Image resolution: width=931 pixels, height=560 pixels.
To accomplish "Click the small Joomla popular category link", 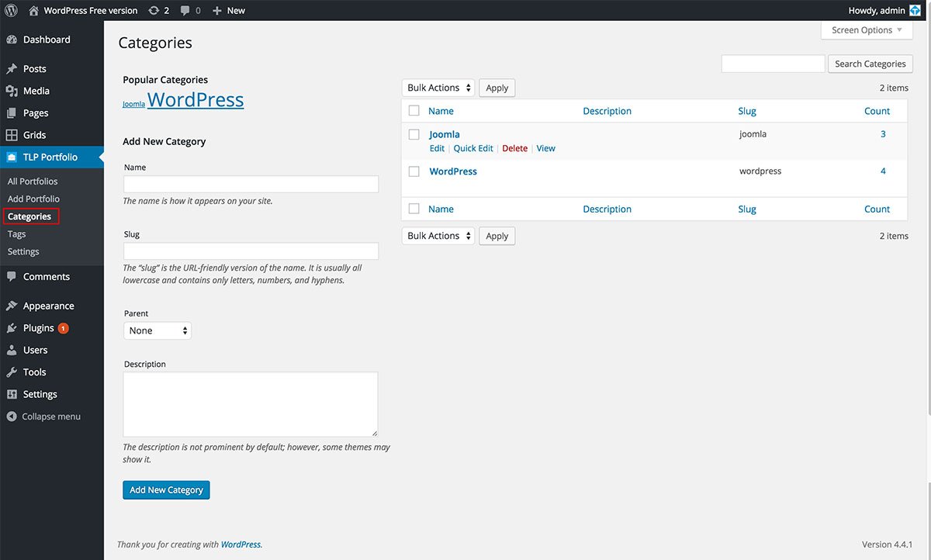I will point(133,104).
